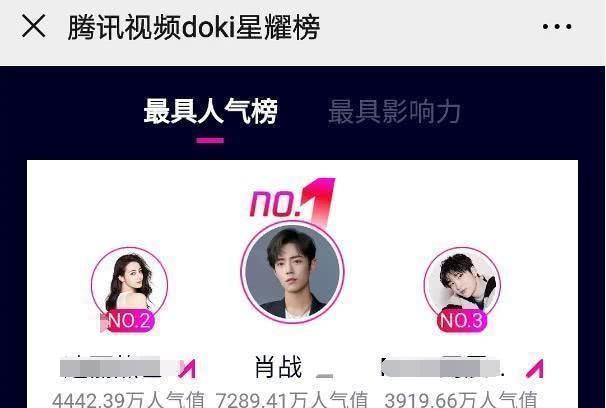Close the doki星耀榜 page with X
Screen dimensions: 606x408
[x=34, y=26]
